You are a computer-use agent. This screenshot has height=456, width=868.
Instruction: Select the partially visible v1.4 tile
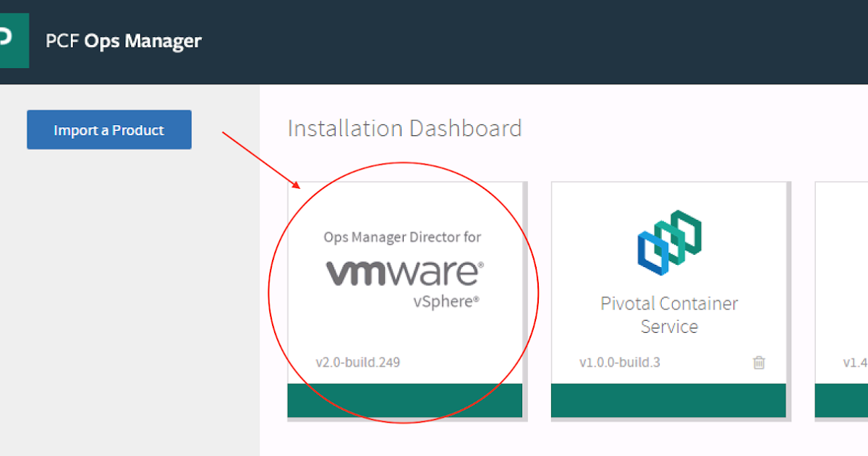click(843, 290)
